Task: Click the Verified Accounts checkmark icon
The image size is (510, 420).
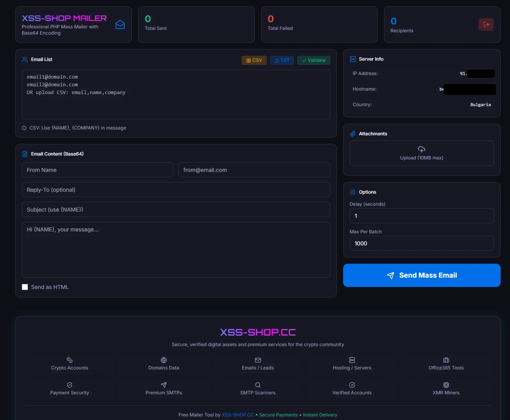Action: [352, 385]
